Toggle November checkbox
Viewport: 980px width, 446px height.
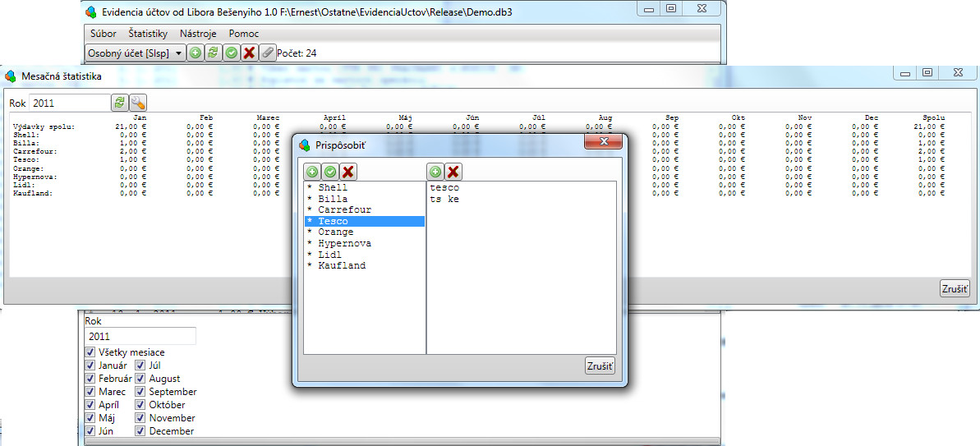[140, 417]
